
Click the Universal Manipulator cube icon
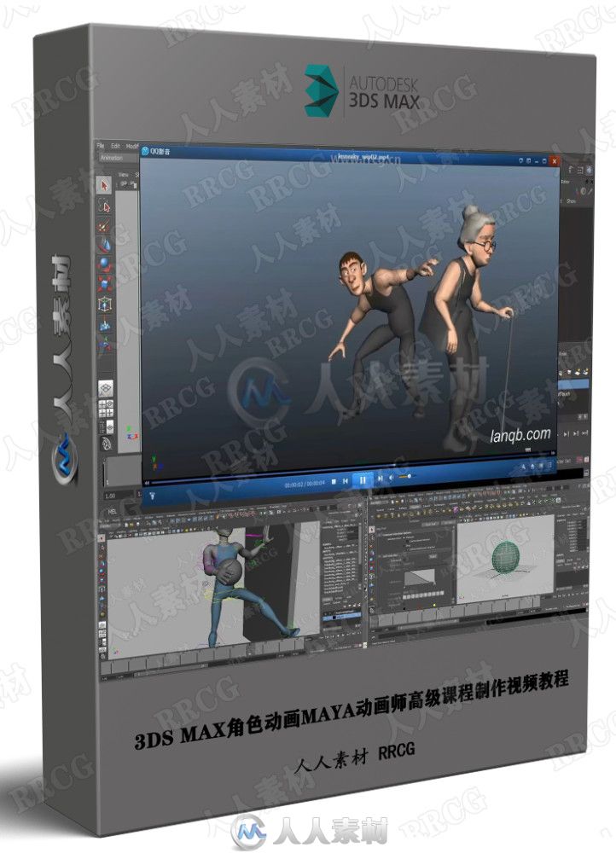pyautogui.click(x=105, y=305)
